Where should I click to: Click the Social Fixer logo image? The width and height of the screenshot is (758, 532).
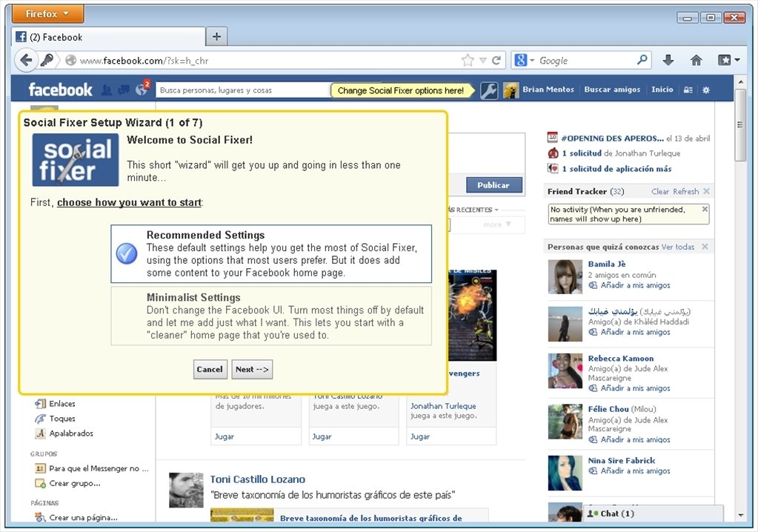pyautogui.click(x=76, y=159)
